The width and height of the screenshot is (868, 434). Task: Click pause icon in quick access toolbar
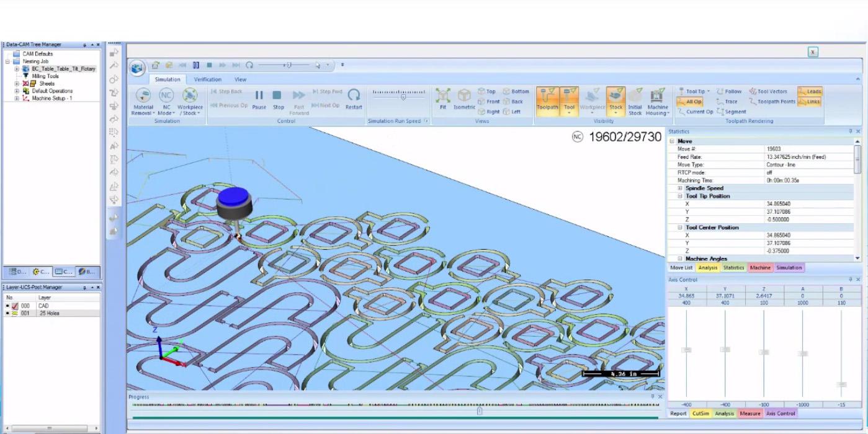pos(196,65)
